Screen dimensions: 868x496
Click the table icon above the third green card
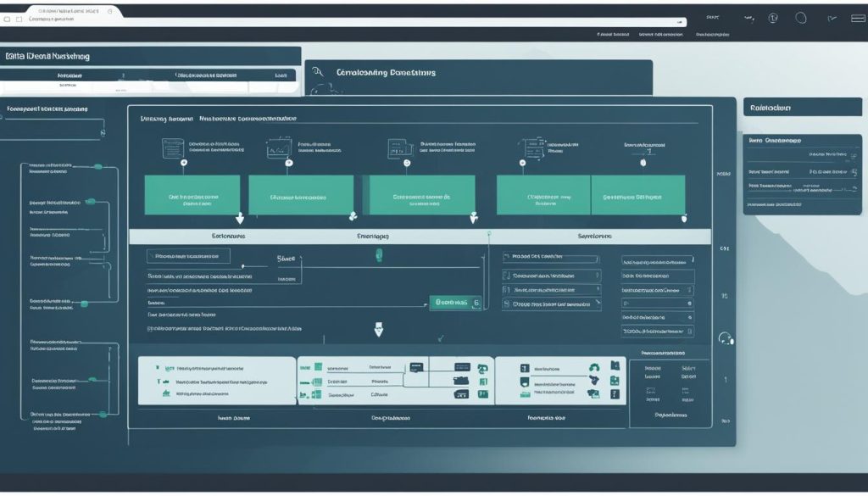point(400,148)
